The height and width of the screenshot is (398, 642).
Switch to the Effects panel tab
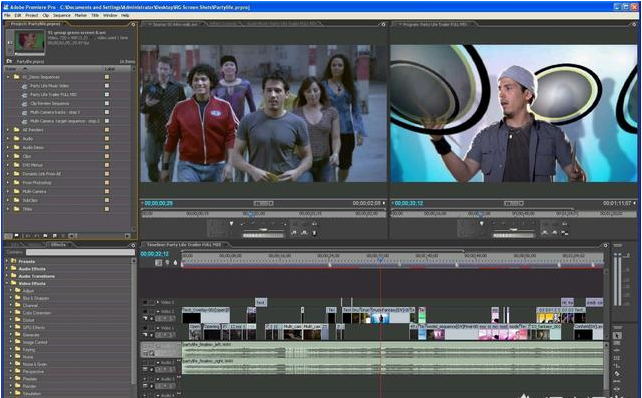coord(58,245)
